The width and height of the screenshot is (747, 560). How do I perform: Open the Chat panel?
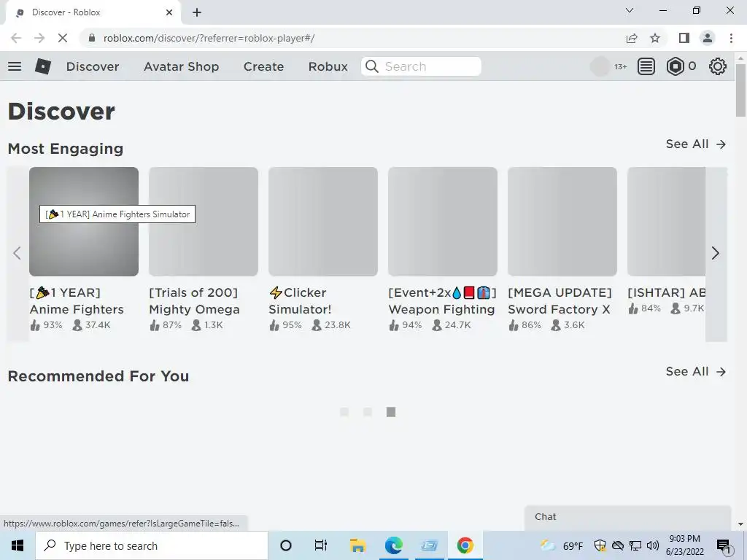coord(627,518)
